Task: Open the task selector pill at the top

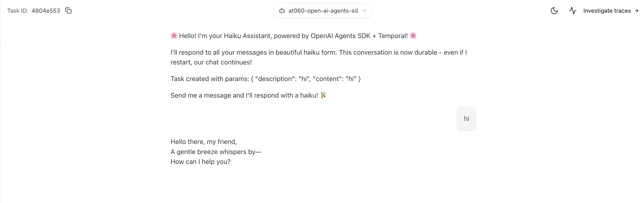Action: (x=323, y=11)
